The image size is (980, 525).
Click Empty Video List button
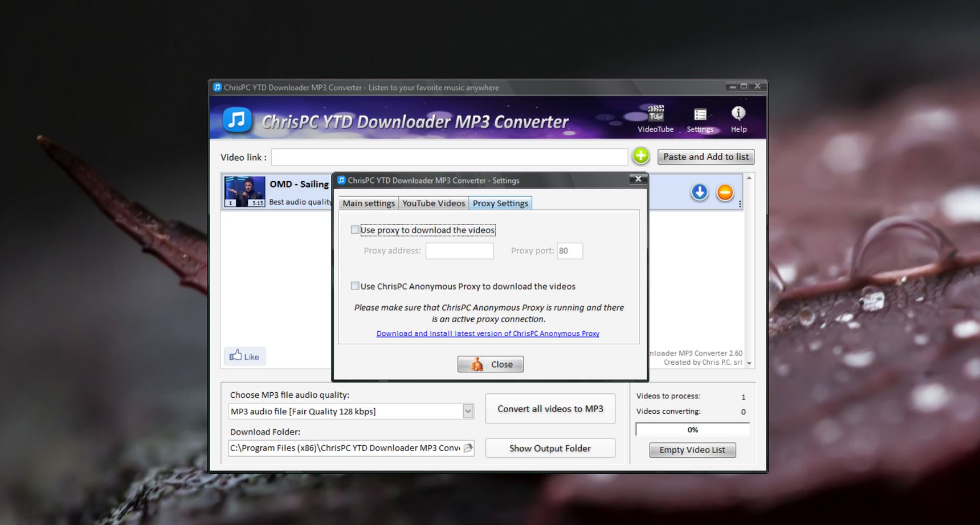click(x=692, y=450)
